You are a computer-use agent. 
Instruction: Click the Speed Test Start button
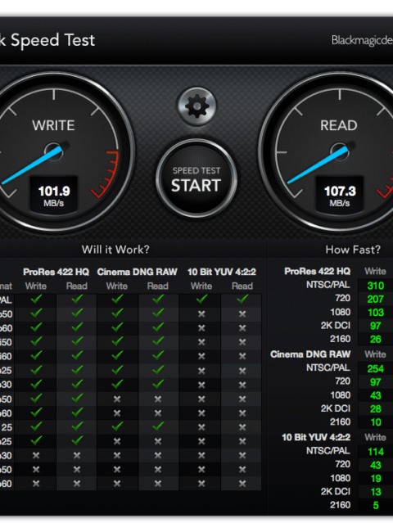[196, 178]
